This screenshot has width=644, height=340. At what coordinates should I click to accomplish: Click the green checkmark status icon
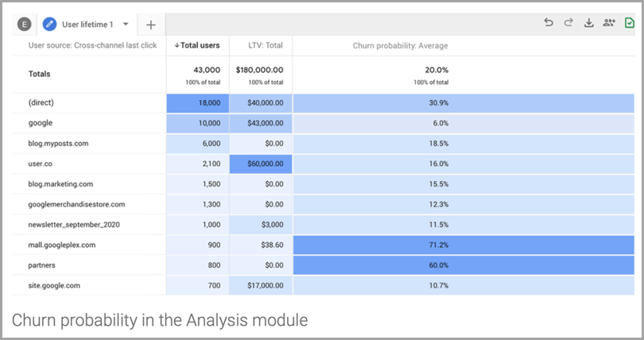point(630,23)
